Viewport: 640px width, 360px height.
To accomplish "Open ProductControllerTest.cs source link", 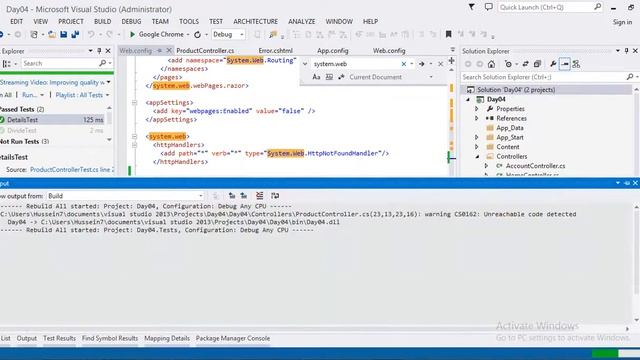I will 72,169.
